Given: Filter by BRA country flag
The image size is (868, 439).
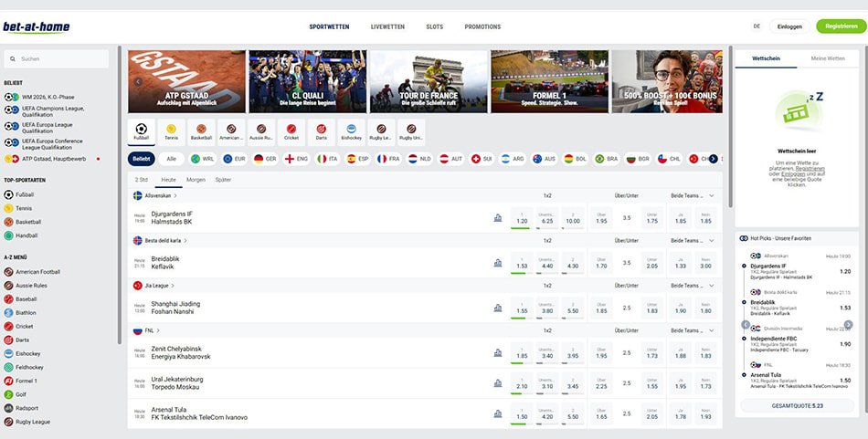Looking at the screenshot, I should [606, 159].
